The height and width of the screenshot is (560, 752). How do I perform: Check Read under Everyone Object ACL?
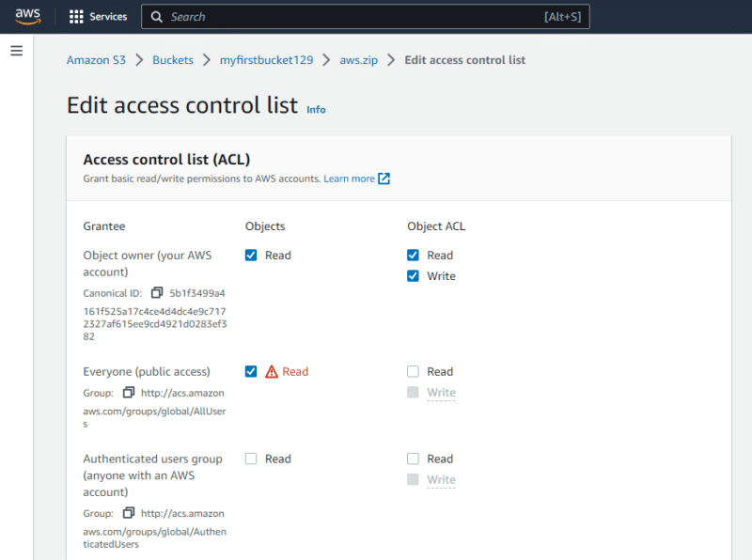(x=413, y=371)
